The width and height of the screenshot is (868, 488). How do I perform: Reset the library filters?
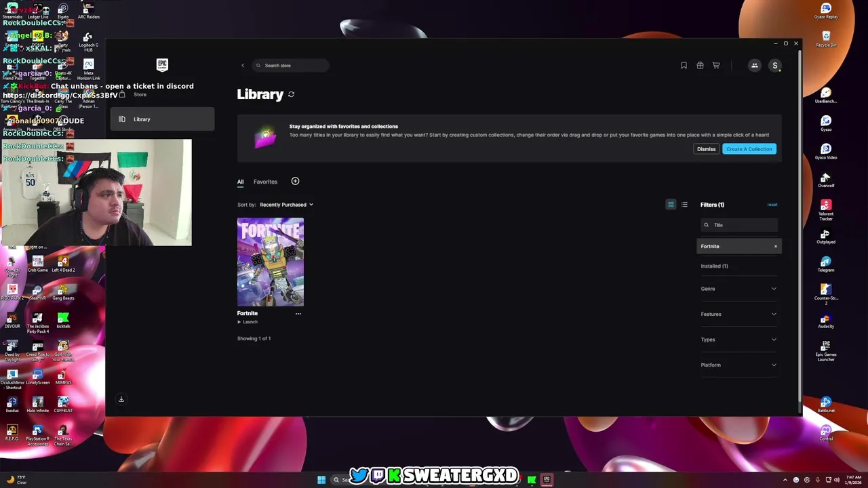[772, 205]
